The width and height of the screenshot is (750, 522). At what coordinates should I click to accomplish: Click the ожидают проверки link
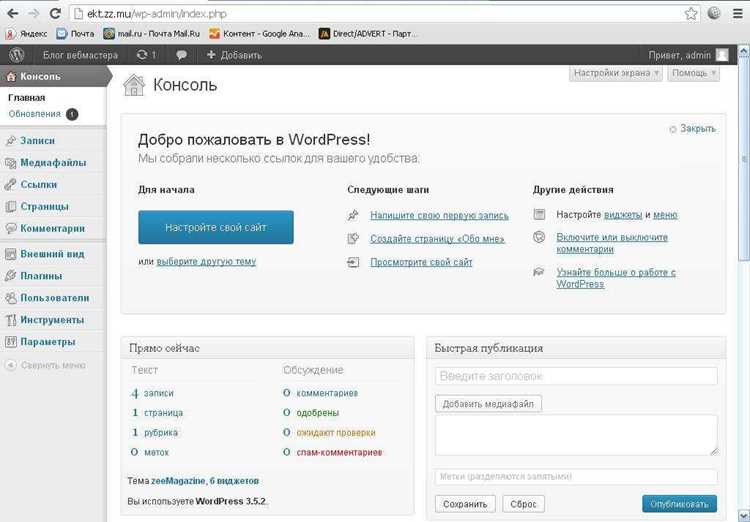[x=336, y=433]
